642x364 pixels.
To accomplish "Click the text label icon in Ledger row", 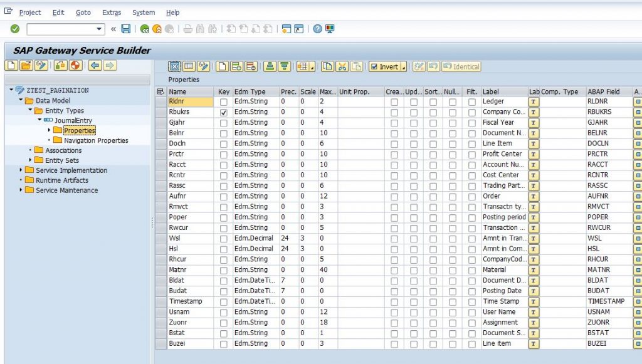I will (534, 102).
